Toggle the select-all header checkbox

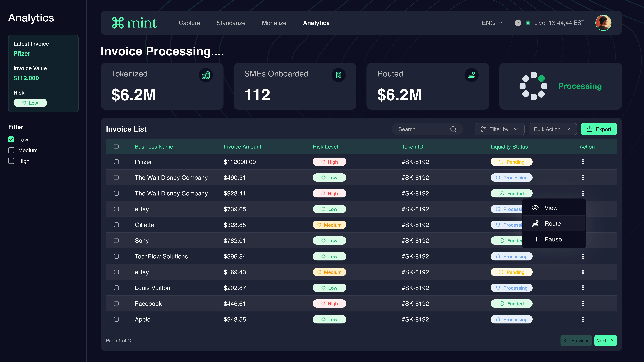tap(116, 147)
